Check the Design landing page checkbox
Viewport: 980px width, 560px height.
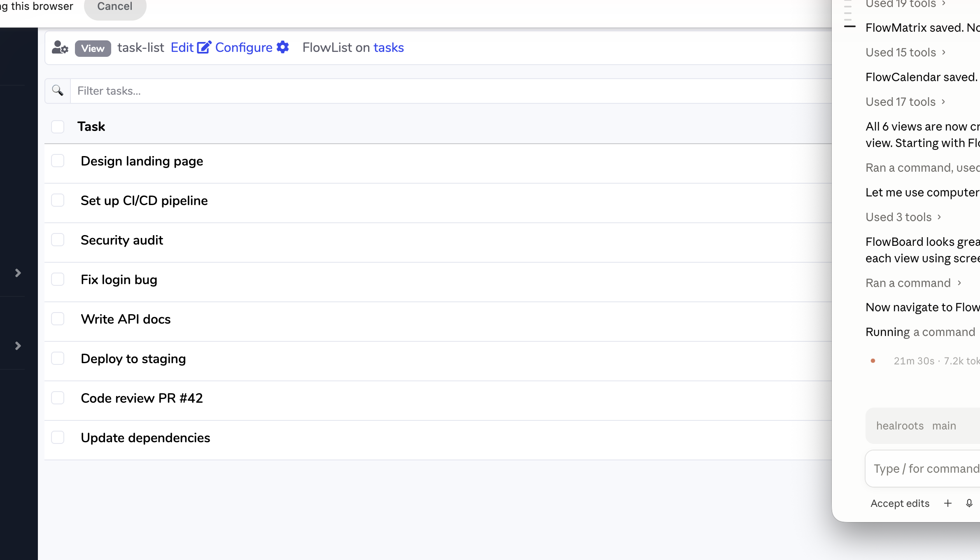point(58,161)
